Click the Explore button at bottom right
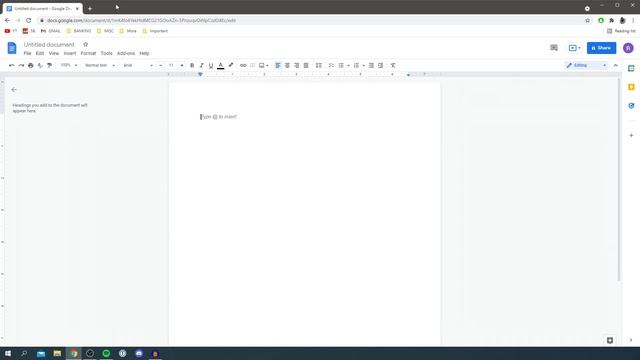Viewport: 640px width, 360px height. coord(610,340)
